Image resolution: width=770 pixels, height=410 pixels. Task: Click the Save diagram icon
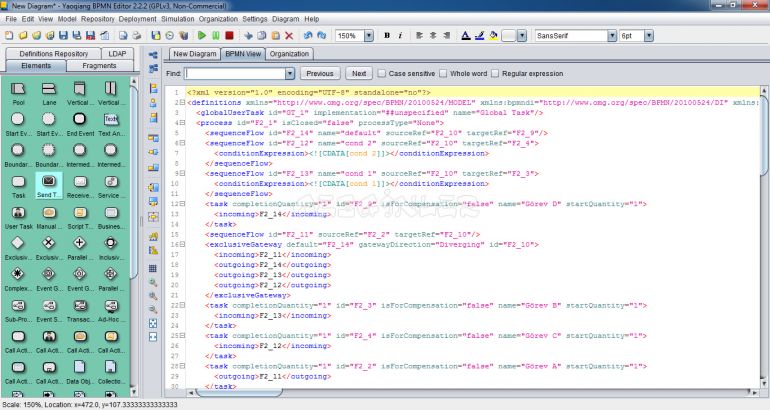pyautogui.click(x=63, y=35)
